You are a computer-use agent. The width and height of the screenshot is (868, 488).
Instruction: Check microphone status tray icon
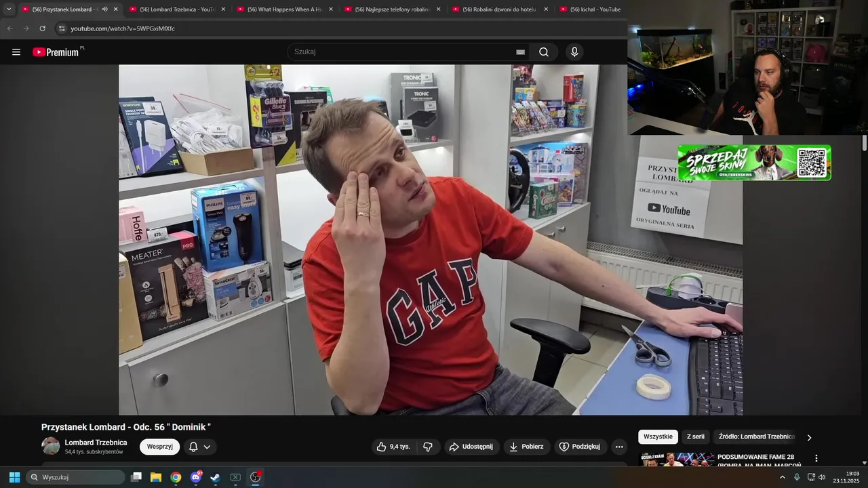(x=797, y=477)
